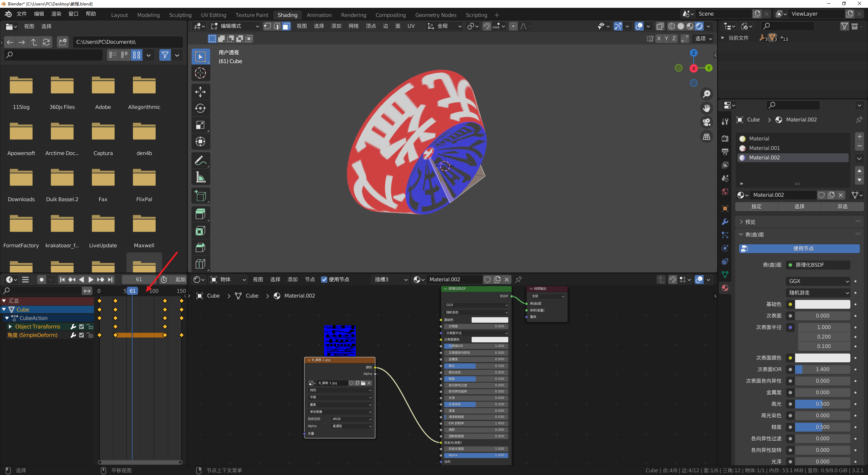Screen dimensions: 868x475
Task: Open the 编辑模式 mode dropdown
Action: tap(235, 26)
